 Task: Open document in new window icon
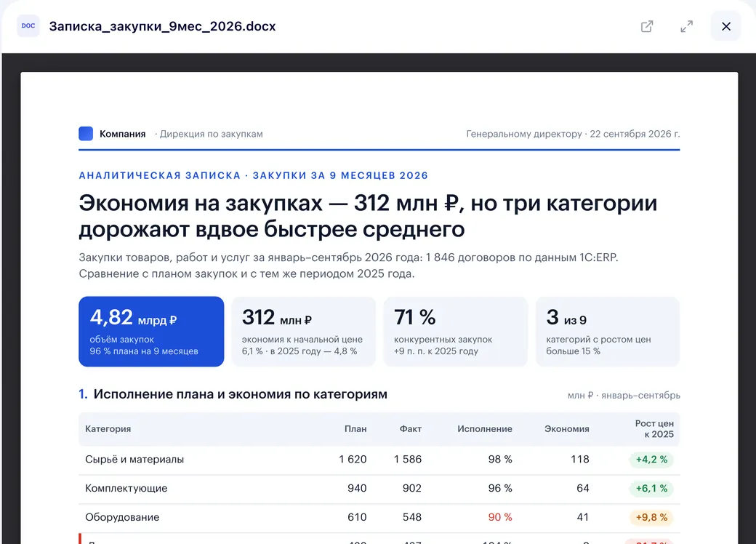click(647, 26)
